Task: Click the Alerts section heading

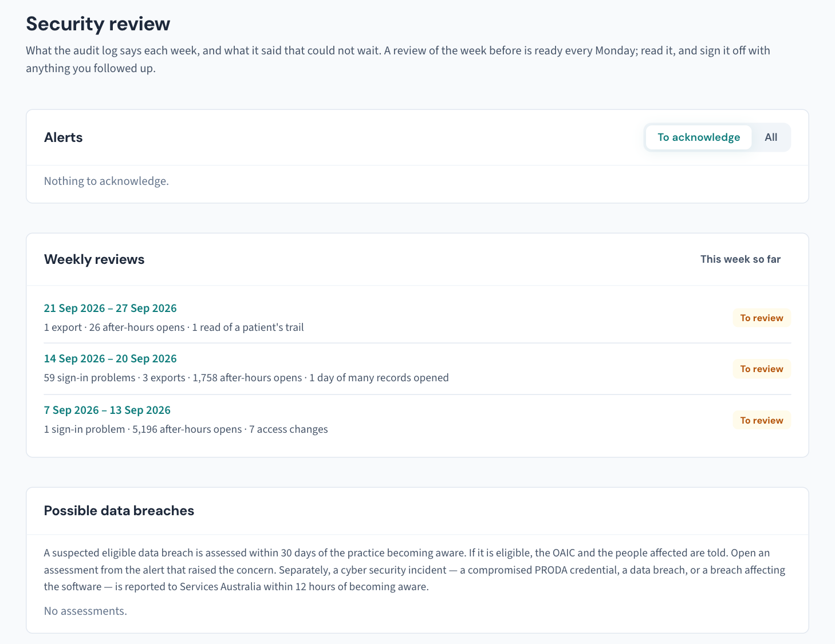Action: (63, 137)
